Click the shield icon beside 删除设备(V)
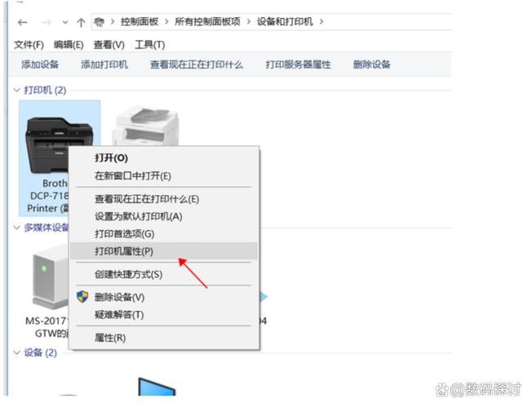The image size is (532, 408). coord(82,297)
